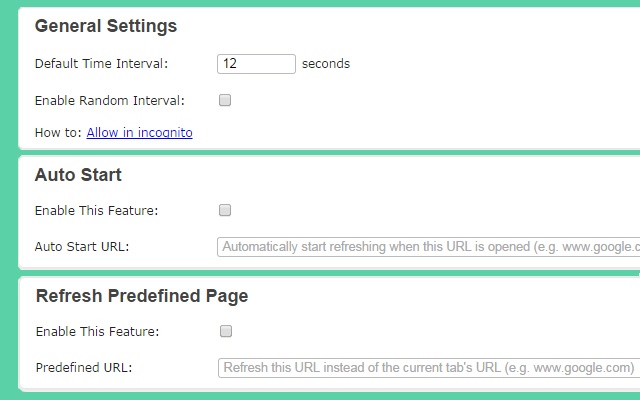
Task: Enable the Refresh Predefined Page feature checkbox
Action: coord(225,331)
